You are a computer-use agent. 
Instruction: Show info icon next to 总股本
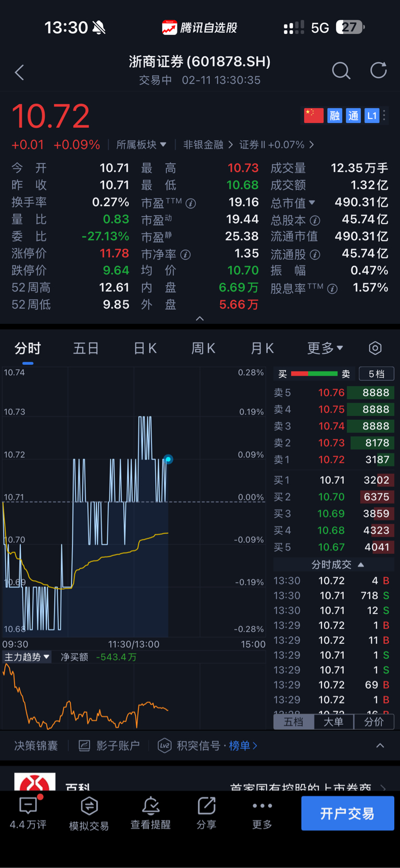coord(315,221)
